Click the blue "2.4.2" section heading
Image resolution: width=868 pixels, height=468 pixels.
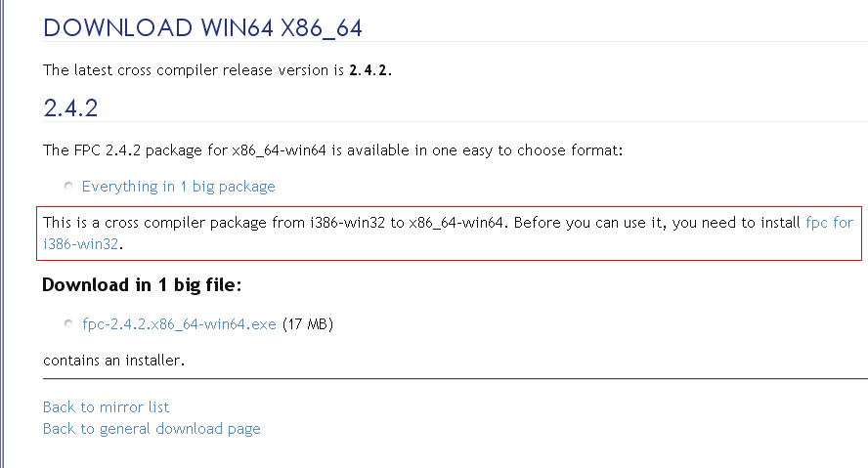coord(70,107)
